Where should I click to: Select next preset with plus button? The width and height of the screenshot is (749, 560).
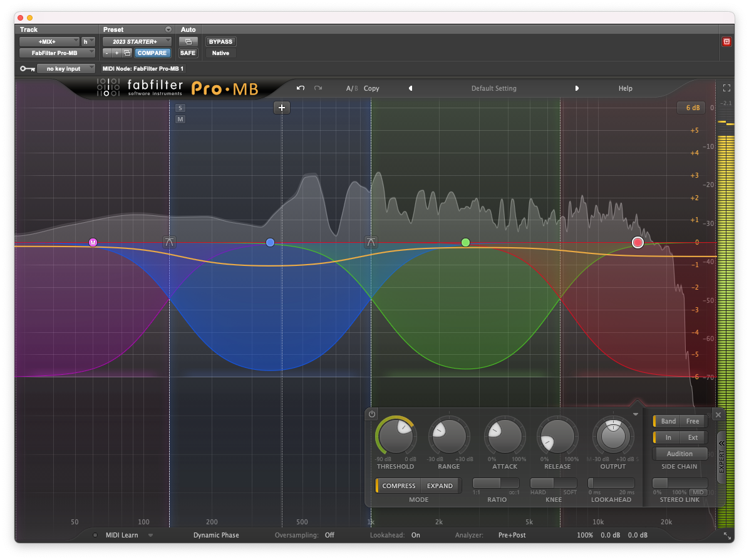tap(116, 53)
